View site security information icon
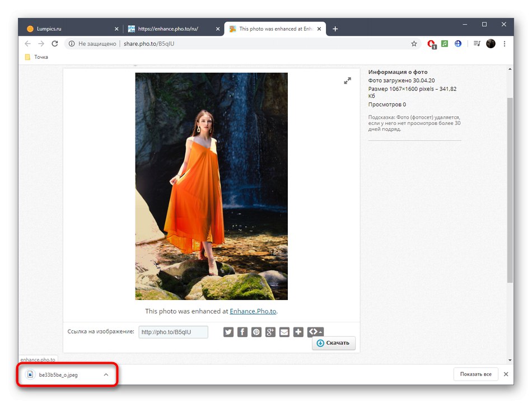This screenshot has height=403, width=532. click(x=72, y=44)
